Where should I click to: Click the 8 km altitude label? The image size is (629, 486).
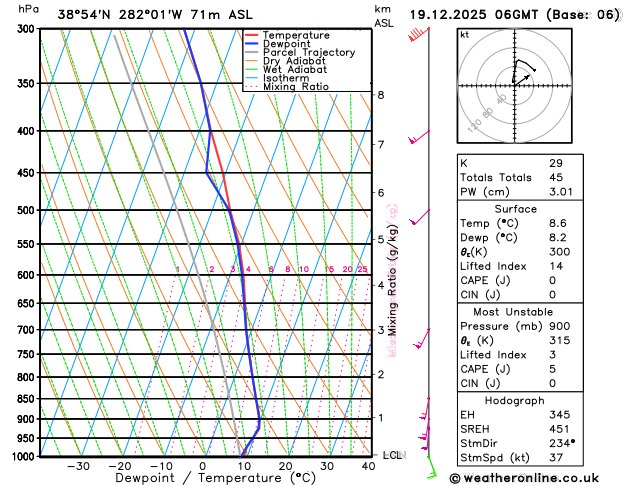[381, 95]
